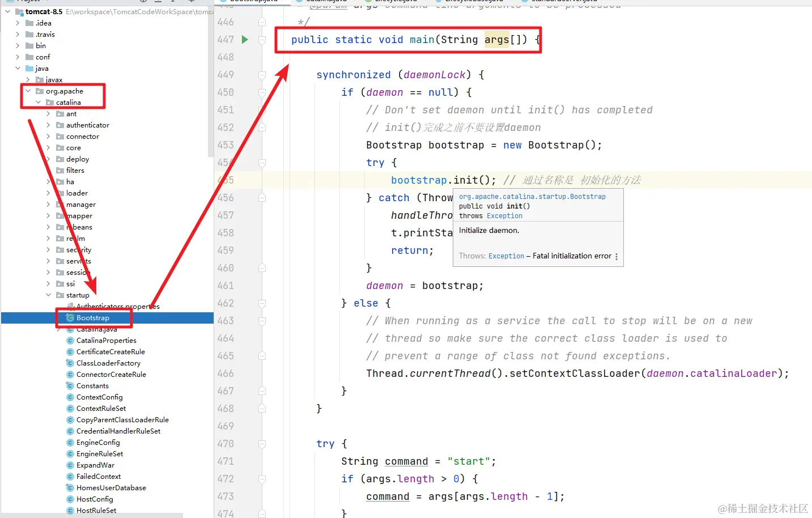Expand the authenticator package
Image resolution: width=812 pixels, height=518 pixels.
coord(48,125)
